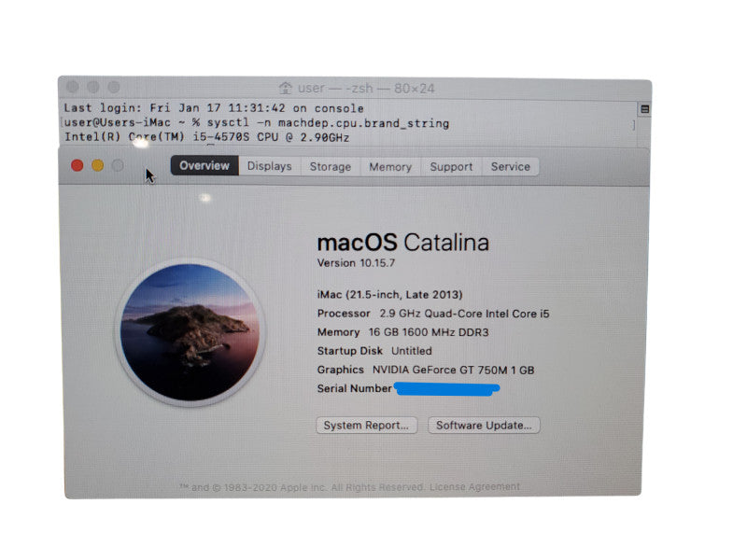Click the 'Version 10.15.7' text
Image resolution: width=747 pixels, height=560 pixels.
(356, 263)
